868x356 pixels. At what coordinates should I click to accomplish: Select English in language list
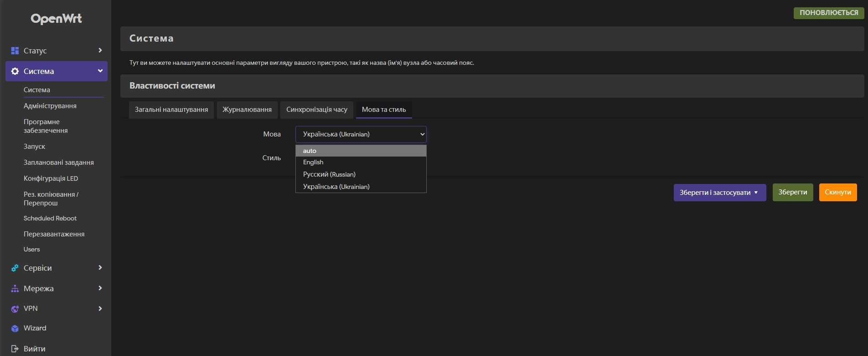click(361, 162)
